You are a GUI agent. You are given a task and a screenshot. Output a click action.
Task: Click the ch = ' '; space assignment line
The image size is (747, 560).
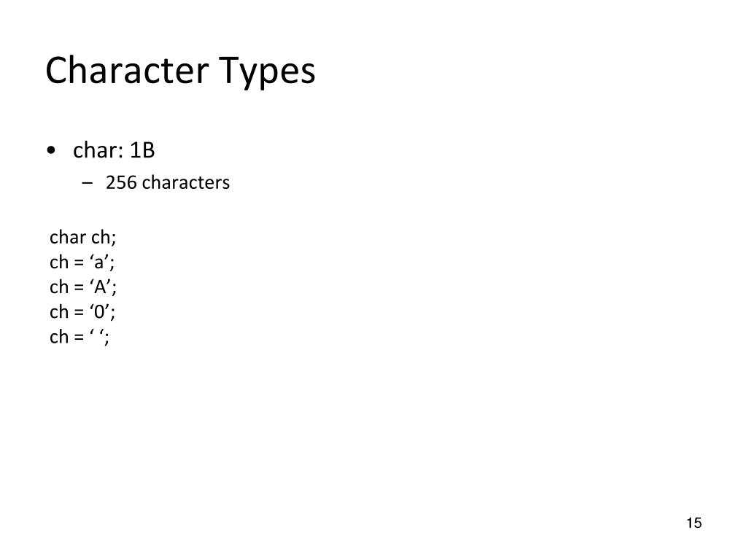[x=80, y=337]
